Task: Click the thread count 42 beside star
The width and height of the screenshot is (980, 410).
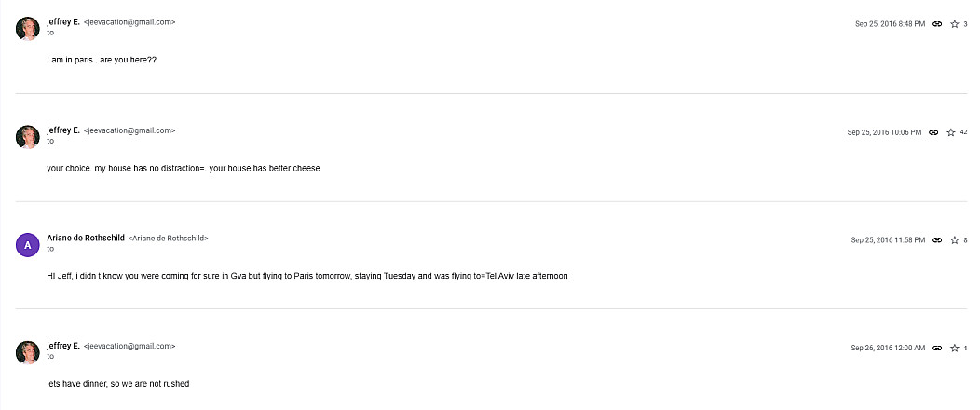Action: click(x=963, y=132)
